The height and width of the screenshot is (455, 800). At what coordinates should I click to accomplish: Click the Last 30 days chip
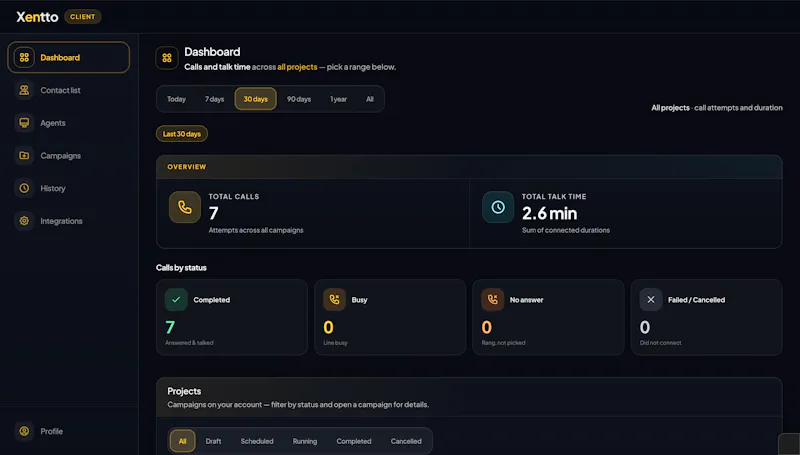point(182,134)
